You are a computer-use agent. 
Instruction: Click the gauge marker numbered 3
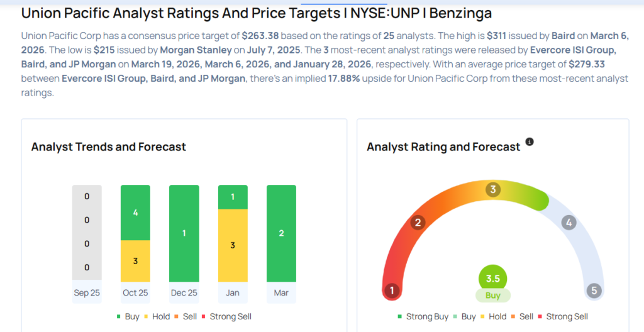[494, 189]
